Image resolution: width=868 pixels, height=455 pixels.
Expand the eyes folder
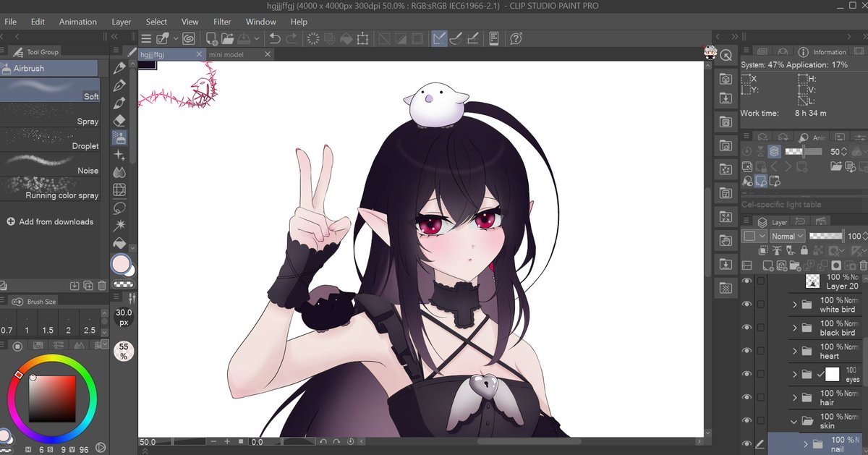[795, 374]
